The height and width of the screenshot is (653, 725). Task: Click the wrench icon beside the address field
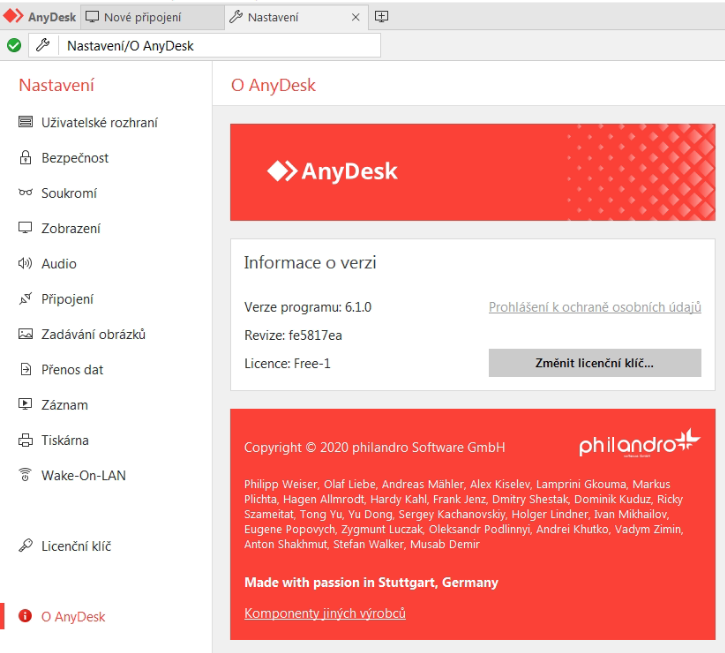pyautogui.click(x=43, y=45)
